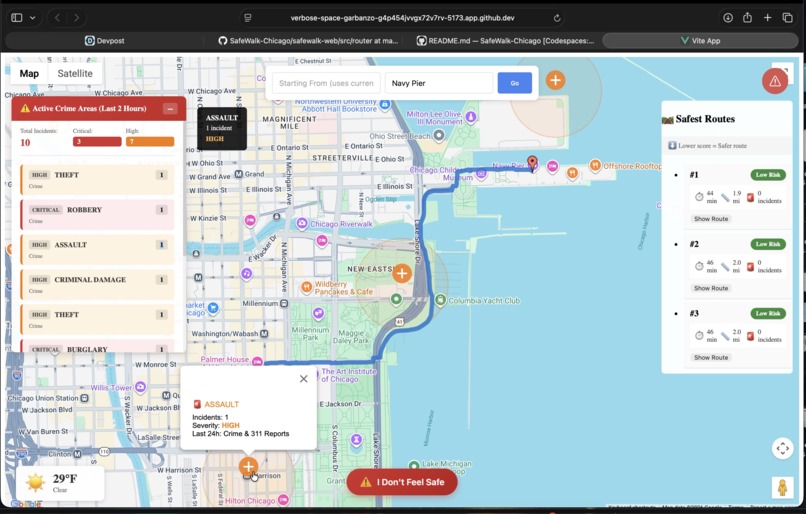Close the Assault info popup

pos(304,379)
